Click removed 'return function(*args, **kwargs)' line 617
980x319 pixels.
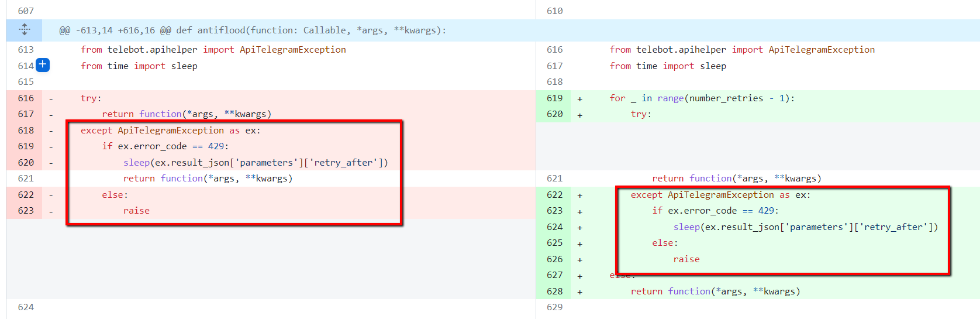pos(187,114)
